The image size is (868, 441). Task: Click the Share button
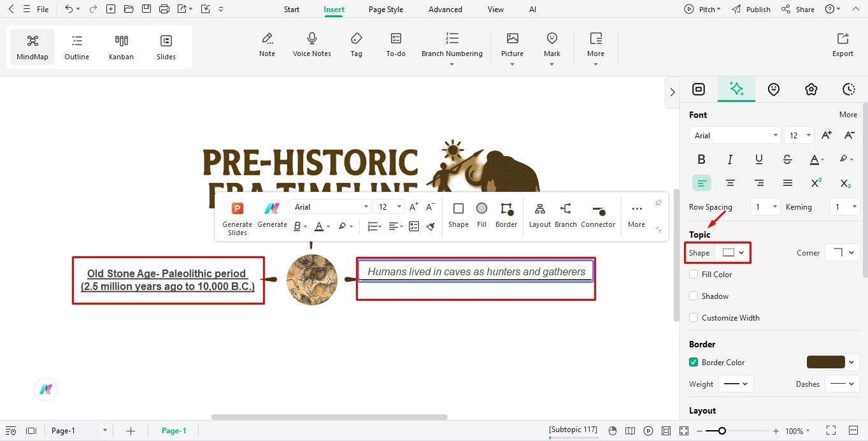(798, 10)
